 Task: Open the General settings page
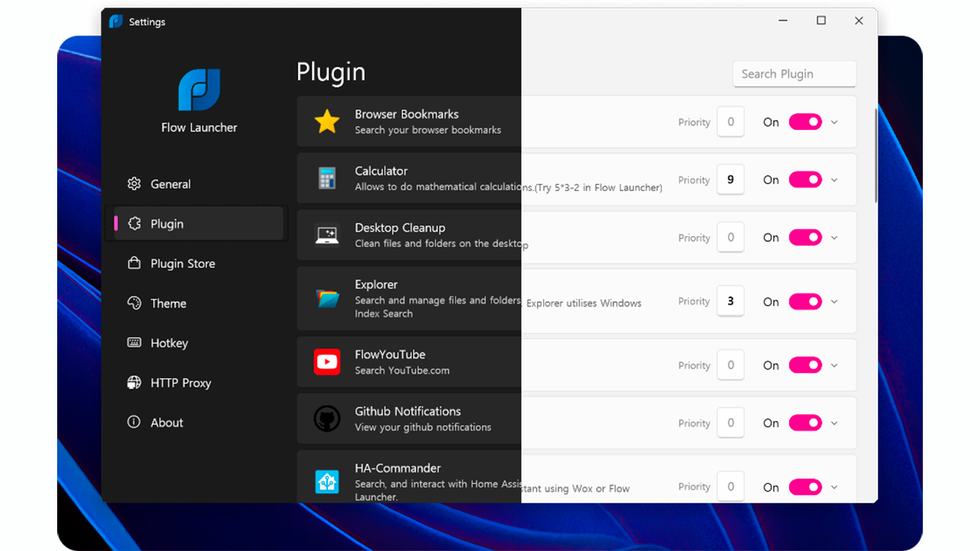tap(198, 184)
